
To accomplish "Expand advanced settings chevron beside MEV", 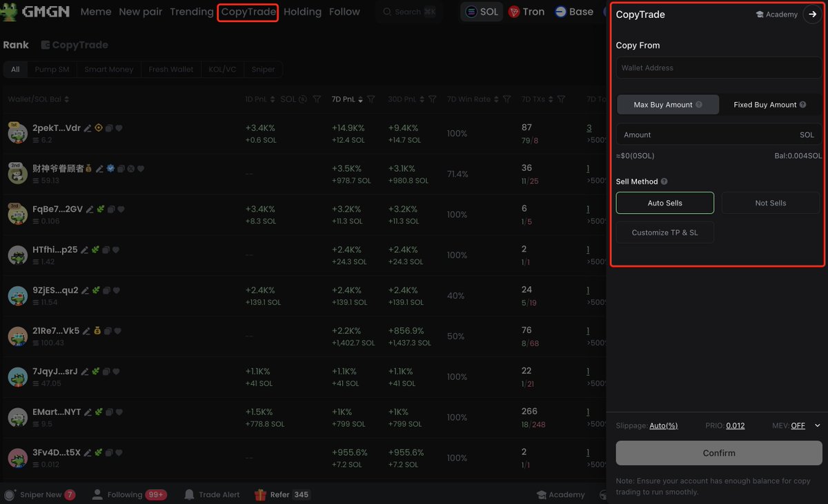I will (818, 425).
